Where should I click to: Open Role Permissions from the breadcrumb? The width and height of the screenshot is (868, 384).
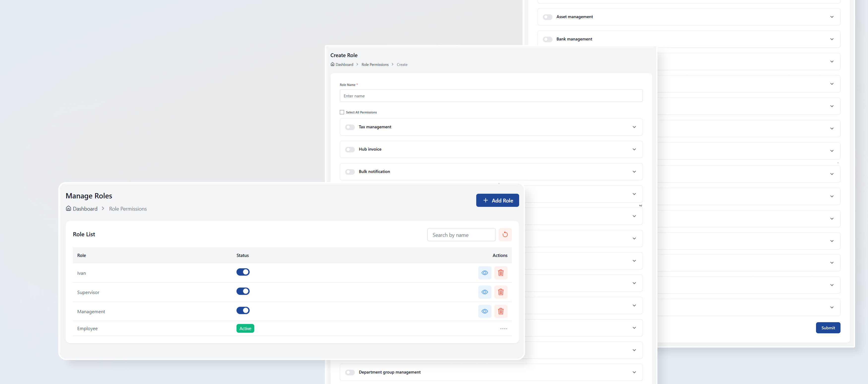pyautogui.click(x=128, y=208)
